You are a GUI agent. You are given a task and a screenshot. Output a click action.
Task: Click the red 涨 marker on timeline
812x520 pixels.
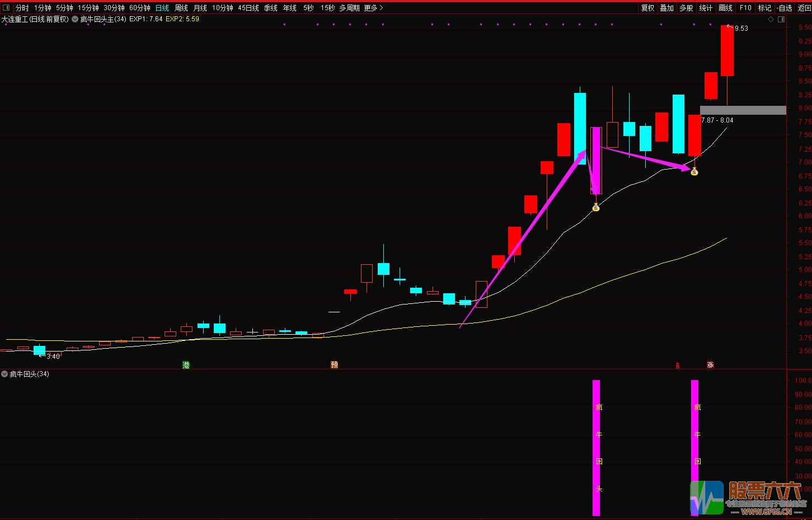coord(710,365)
